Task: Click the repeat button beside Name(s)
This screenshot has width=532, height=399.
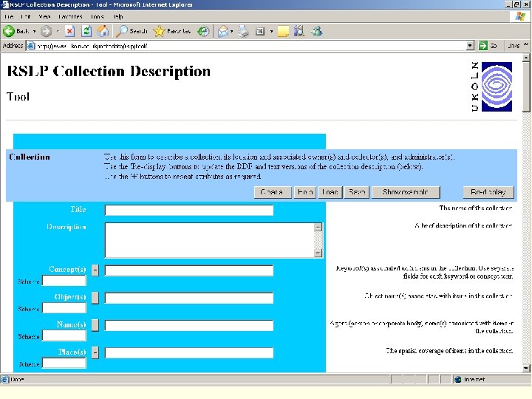Action: click(95, 325)
